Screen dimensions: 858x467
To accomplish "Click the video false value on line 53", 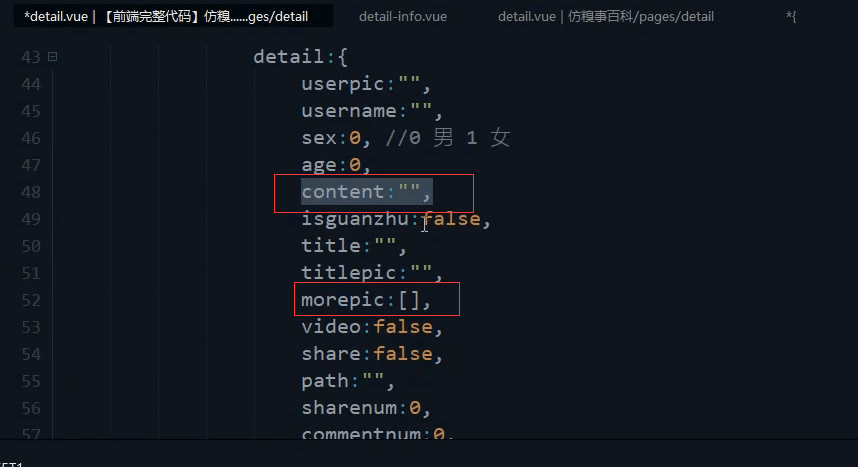I will (x=403, y=327).
